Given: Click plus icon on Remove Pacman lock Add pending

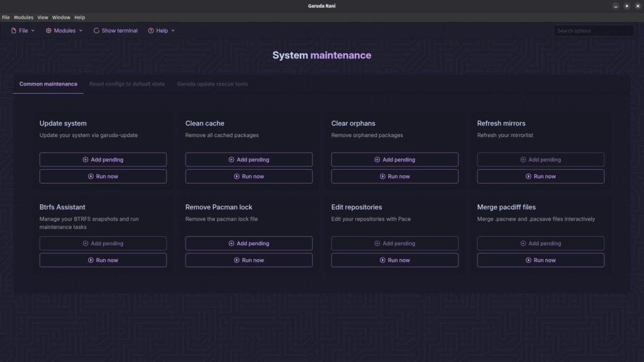Looking at the screenshot, I should point(231,243).
